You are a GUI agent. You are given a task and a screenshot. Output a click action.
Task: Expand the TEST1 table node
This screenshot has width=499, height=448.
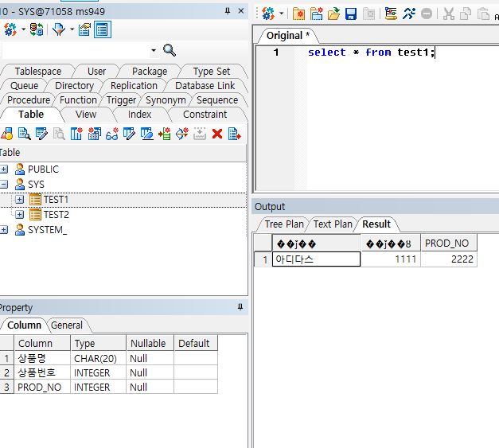click(x=20, y=199)
